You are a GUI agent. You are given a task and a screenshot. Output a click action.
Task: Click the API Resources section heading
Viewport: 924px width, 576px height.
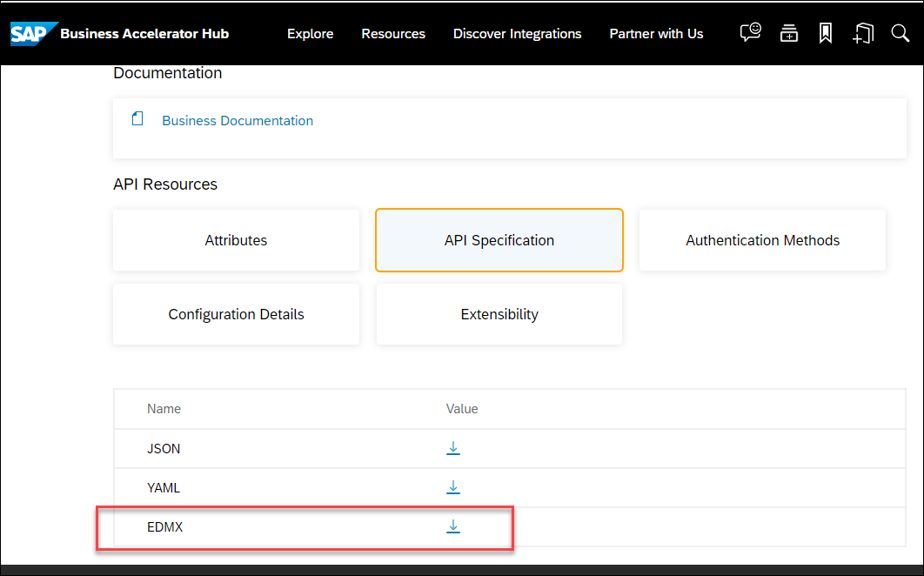point(165,184)
